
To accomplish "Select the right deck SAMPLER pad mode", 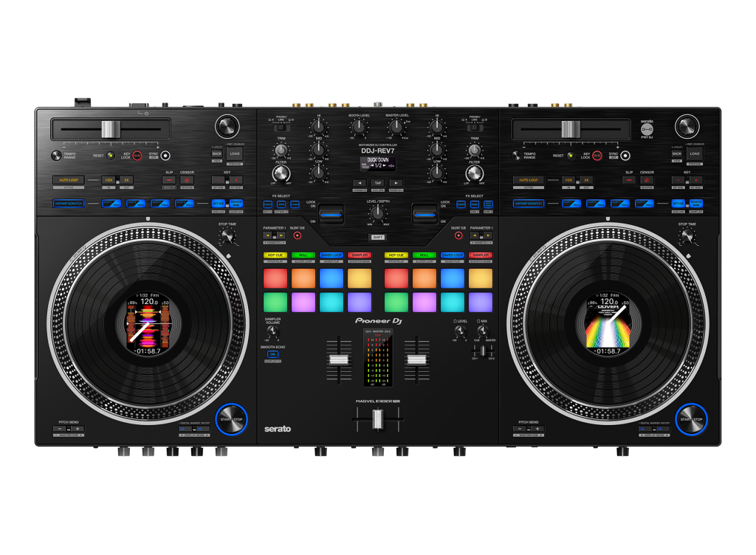I will point(481,255).
